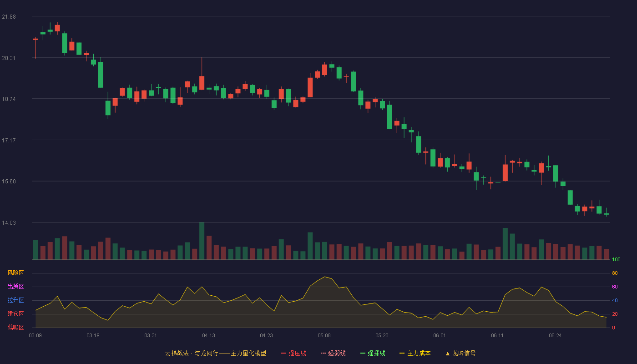Toggle the 强撑线 green line legend
Viewport: 637px width, 364px height.
(x=373, y=353)
